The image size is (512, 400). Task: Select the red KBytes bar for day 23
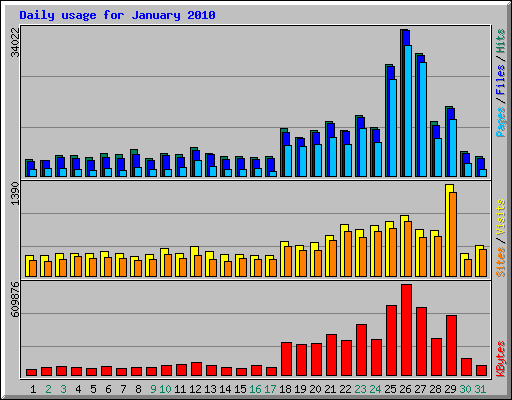pos(361,350)
